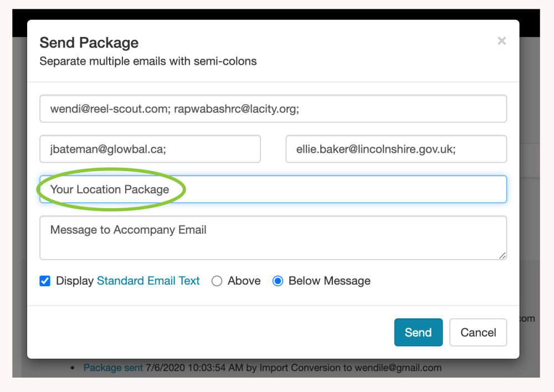554x392 pixels.
Task: Grab the message textarea resize handle
Action: [x=502, y=255]
